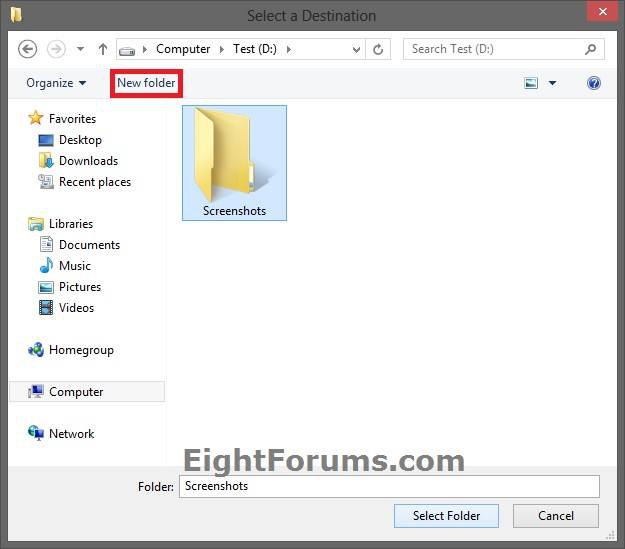Open the Videos library
625x549 pixels.
76,308
